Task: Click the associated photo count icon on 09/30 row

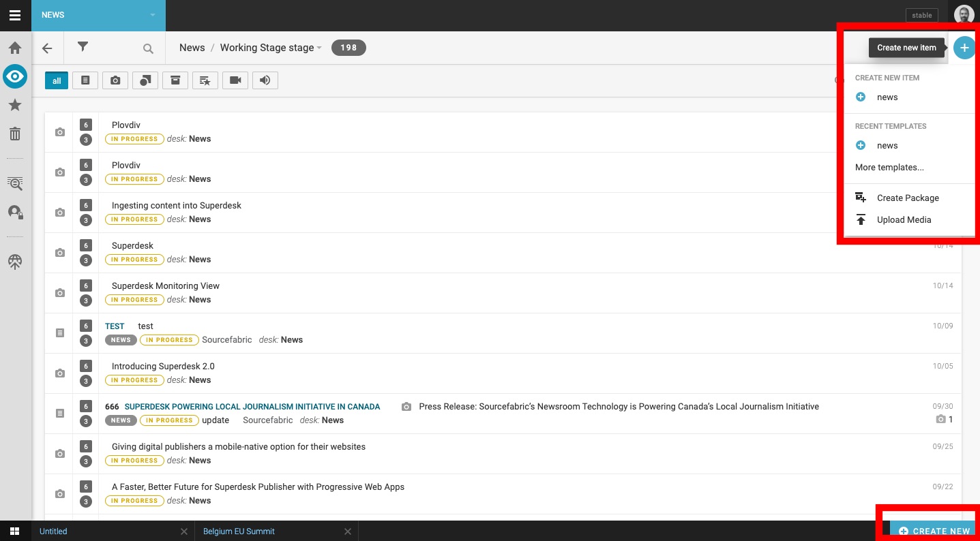Action: point(940,420)
